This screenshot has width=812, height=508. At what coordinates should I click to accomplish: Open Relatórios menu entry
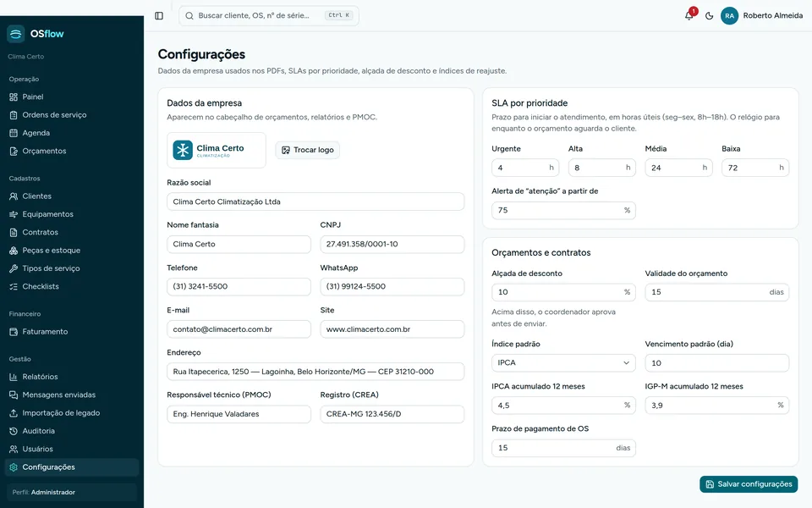point(71,377)
